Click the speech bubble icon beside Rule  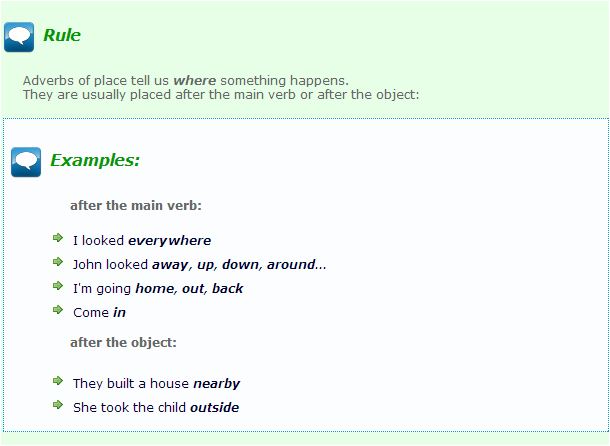tap(19, 37)
